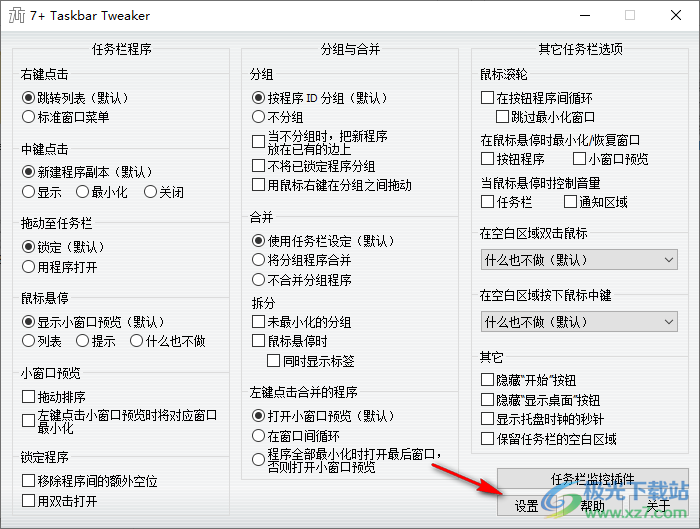Viewport: 700px width, 529px height.
Task: Minimize the 7+ Taskbar Tweaker window
Action: [x=585, y=15]
